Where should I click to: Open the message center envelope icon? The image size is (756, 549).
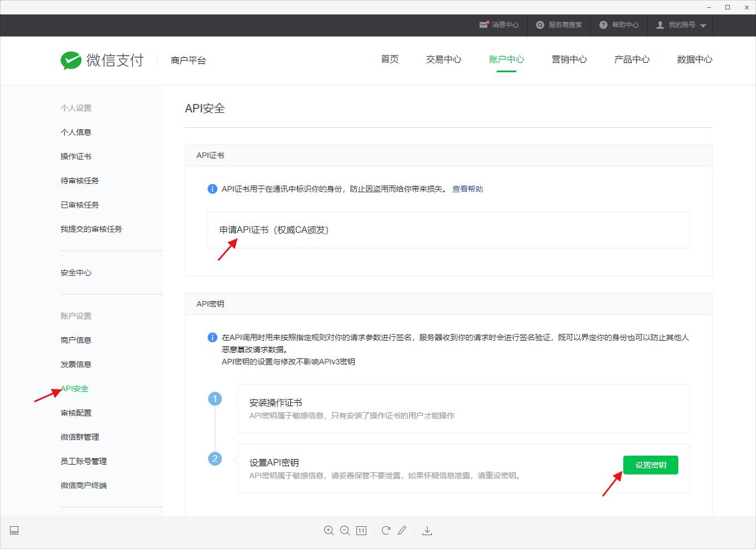(x=484, y=25)
